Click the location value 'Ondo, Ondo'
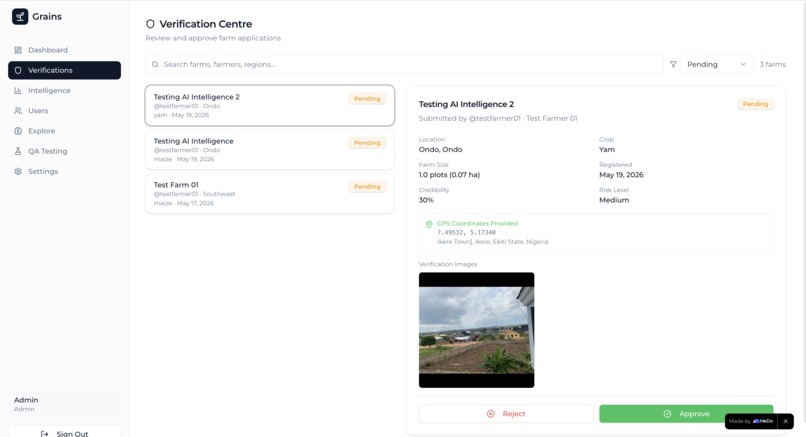The image size is (806, 437). click(441, 150)
